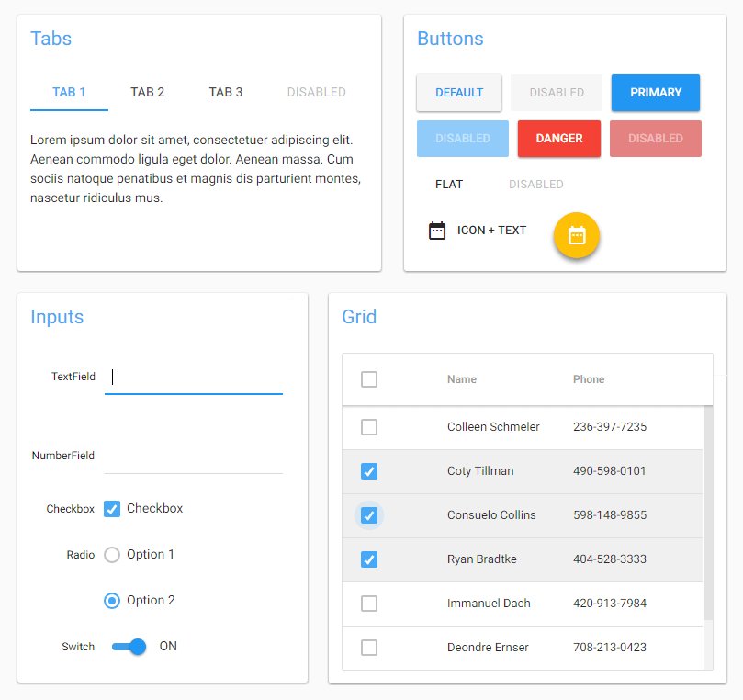The height and width of the screenshot is (700, 743).
Task: Click the light blue Disabled button
Action: pos(463,139)
